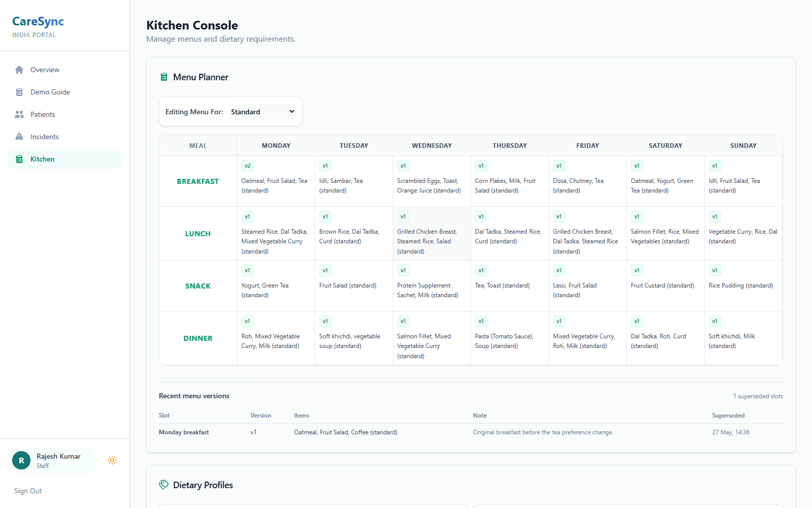Select the Monday breakfast superseded version row
This screenshot has height=508, width=812.
click(471, 432)
